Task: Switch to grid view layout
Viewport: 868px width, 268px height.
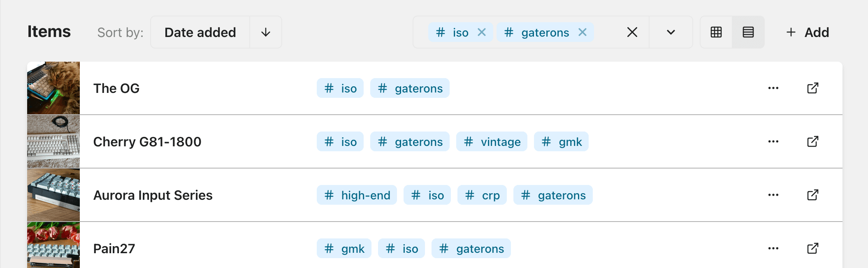Action: pos(716,32)
